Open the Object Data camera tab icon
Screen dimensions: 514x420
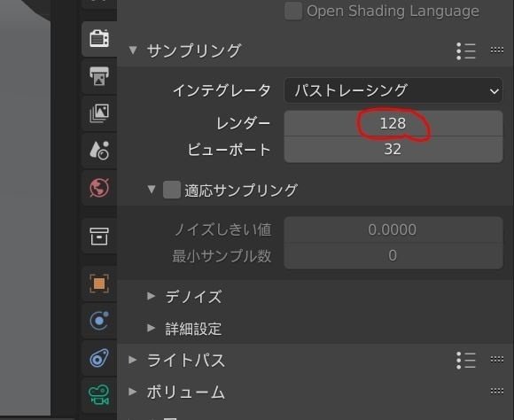tap(99, 395)
